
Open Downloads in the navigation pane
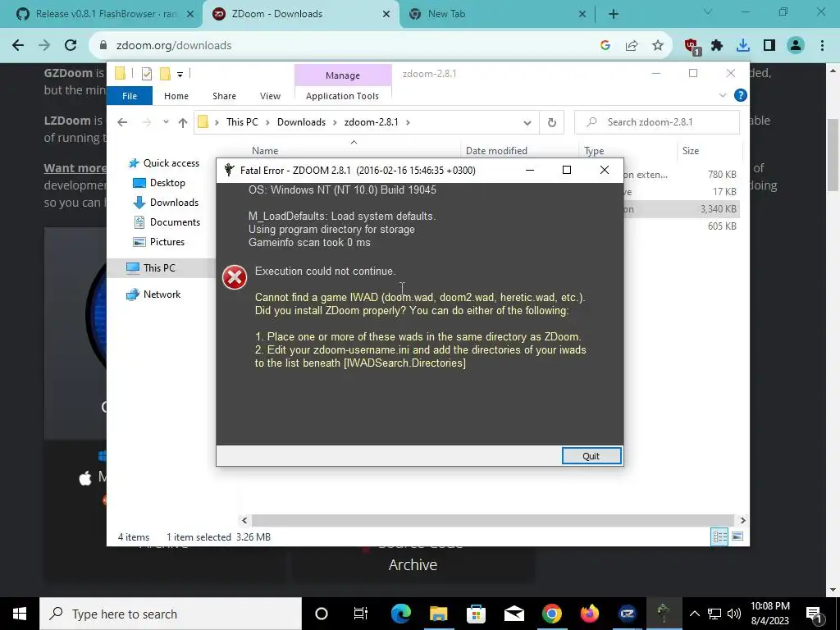[174, 203]
